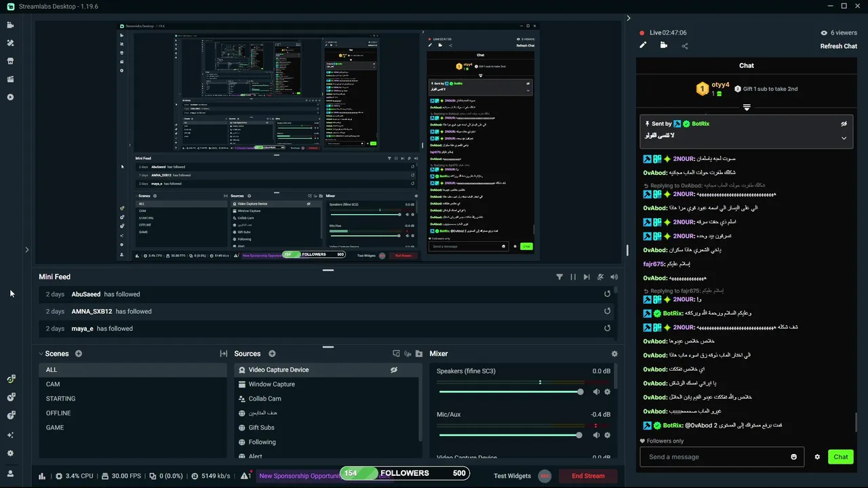Click the pencil edit stream info icon

tap(643, 45)
